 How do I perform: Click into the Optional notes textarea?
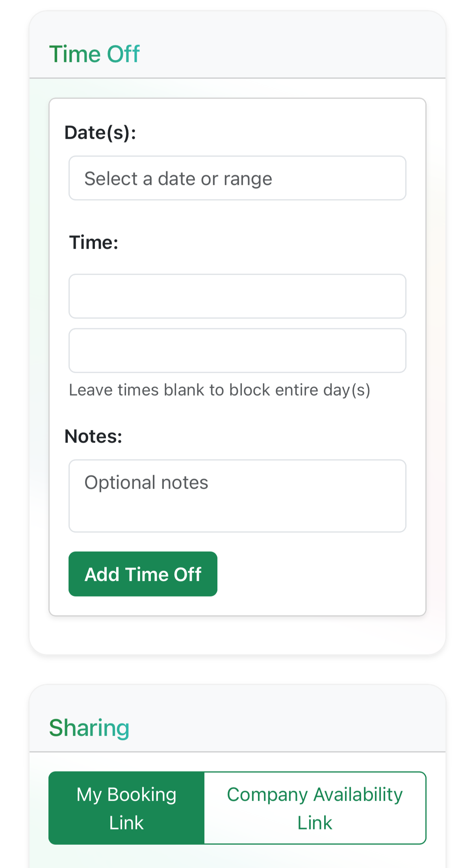coord(237,496)
